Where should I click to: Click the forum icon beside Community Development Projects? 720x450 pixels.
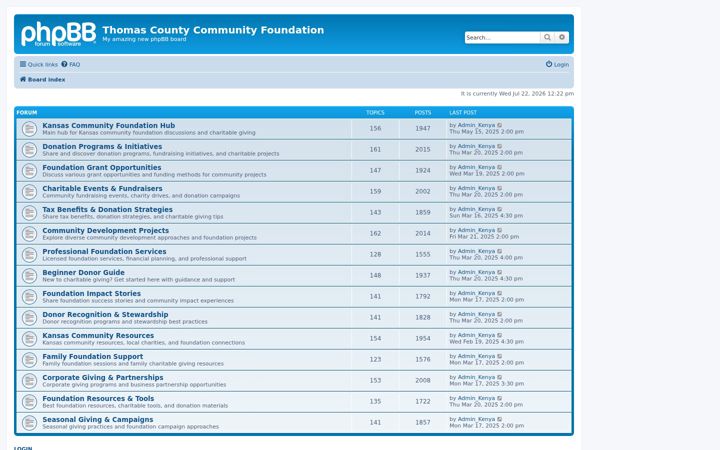coord(29,234)
